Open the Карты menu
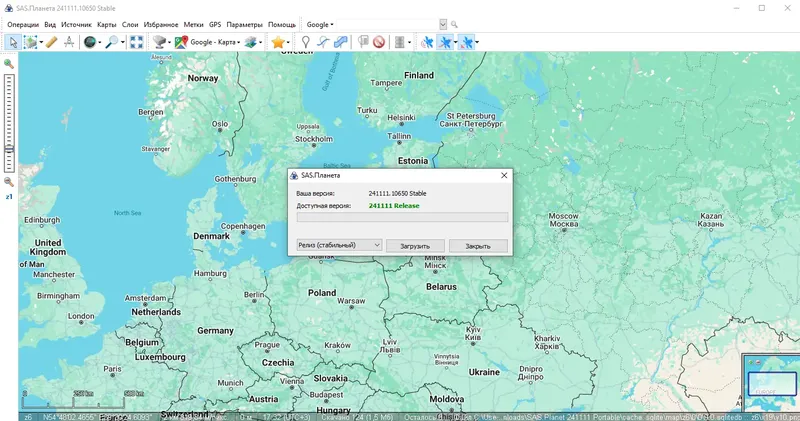800x421 pixels. [x=107, y=24]
